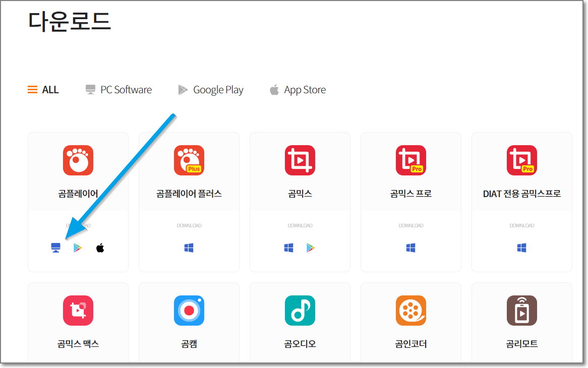Open the 곰믹스 맥스 title link

(x=78, y=344)
